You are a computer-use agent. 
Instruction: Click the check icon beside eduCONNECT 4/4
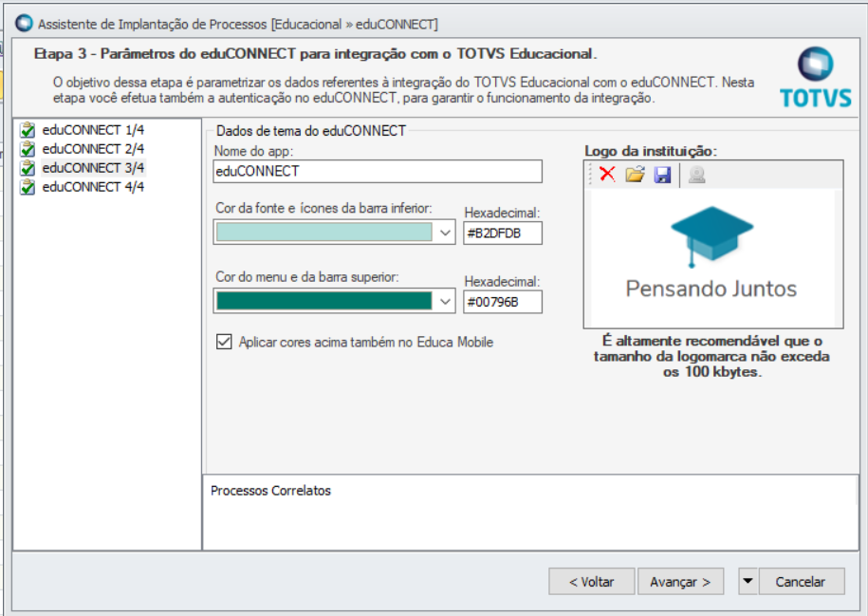click(28, 187)
